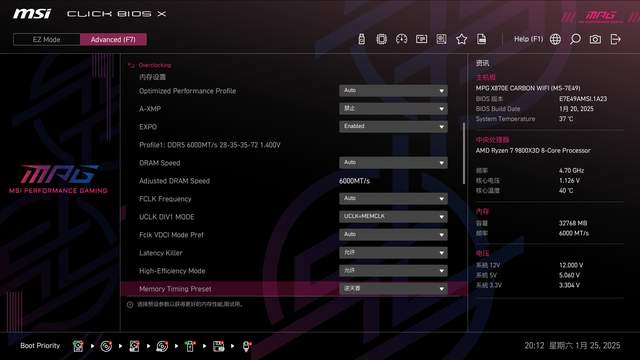Viewport: 640px width, 360px height.
Task: Open Help (F1)
Action: coord(528,39)
